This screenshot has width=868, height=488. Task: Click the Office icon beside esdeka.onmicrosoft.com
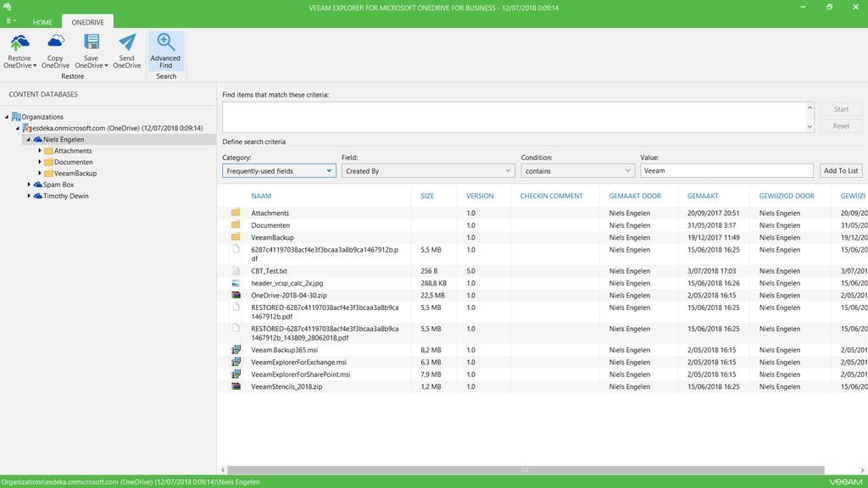point(26,128)
